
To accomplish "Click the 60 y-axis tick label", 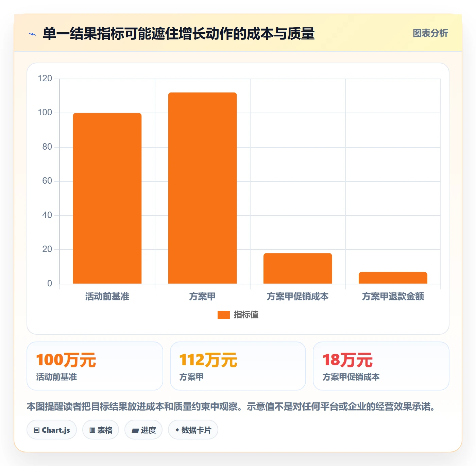I will (x=47, y=181).
